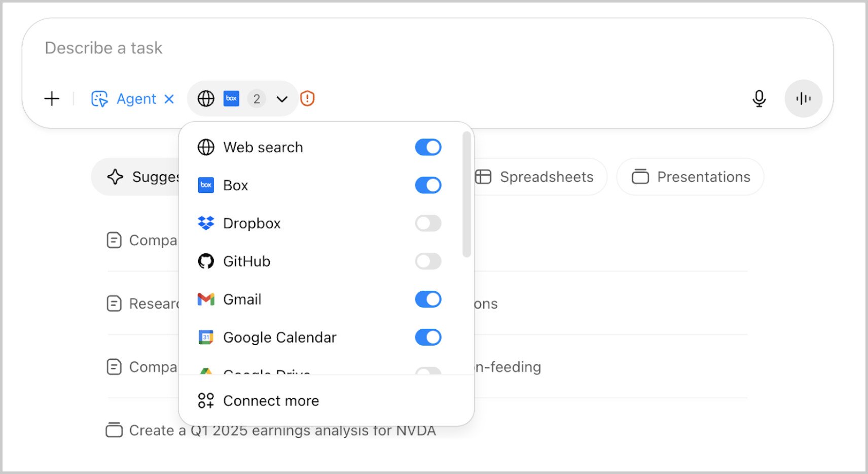This screenshot has height=474, width=868.
Task: Turn off the Box connector toggle
Action: 427,185
